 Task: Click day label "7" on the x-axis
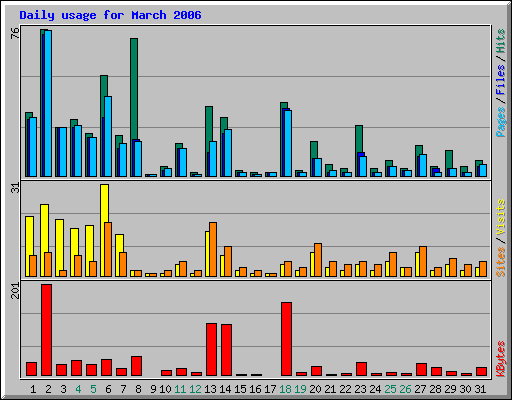(123, 389)
